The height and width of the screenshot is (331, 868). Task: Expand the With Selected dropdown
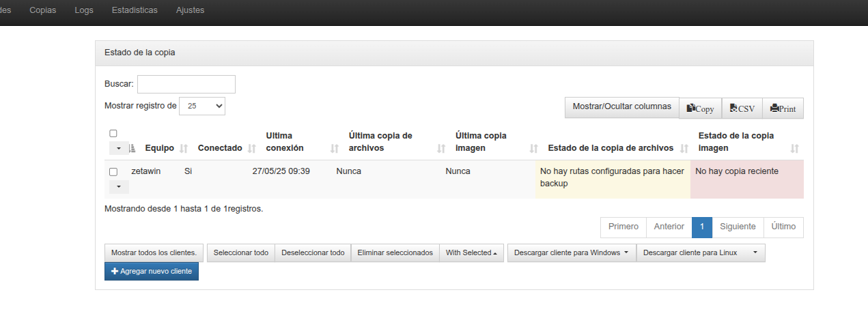pyautogui.click(x=471, y=253)
